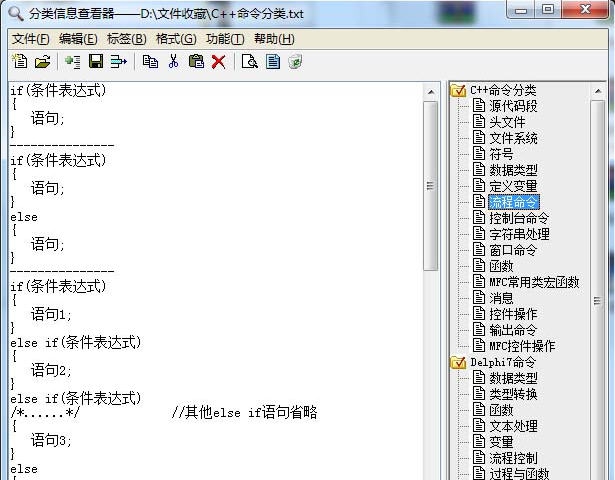Click the 语句1; line in editor
Image resolution: width=615 pixels, height=480 pixels.
pos(51,314)
